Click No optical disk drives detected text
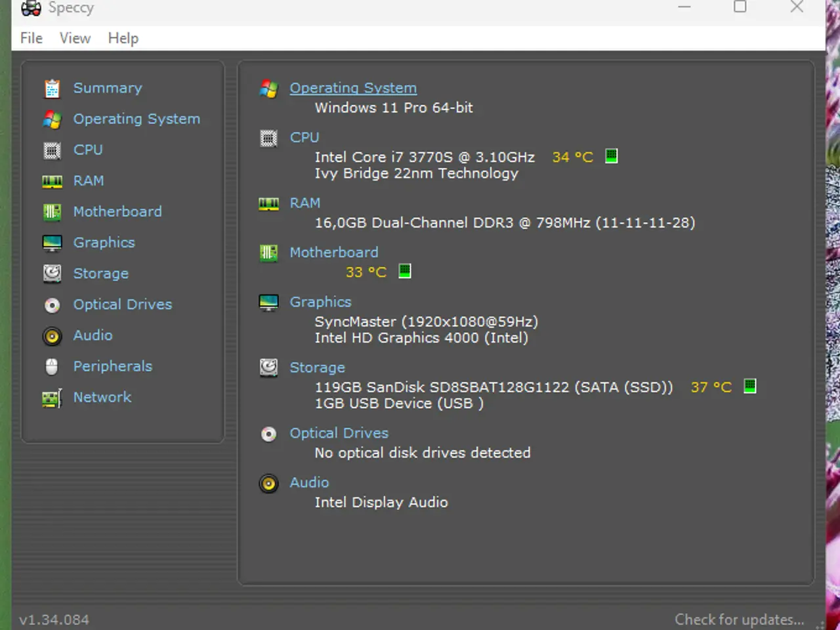 [x=423, y=453]
